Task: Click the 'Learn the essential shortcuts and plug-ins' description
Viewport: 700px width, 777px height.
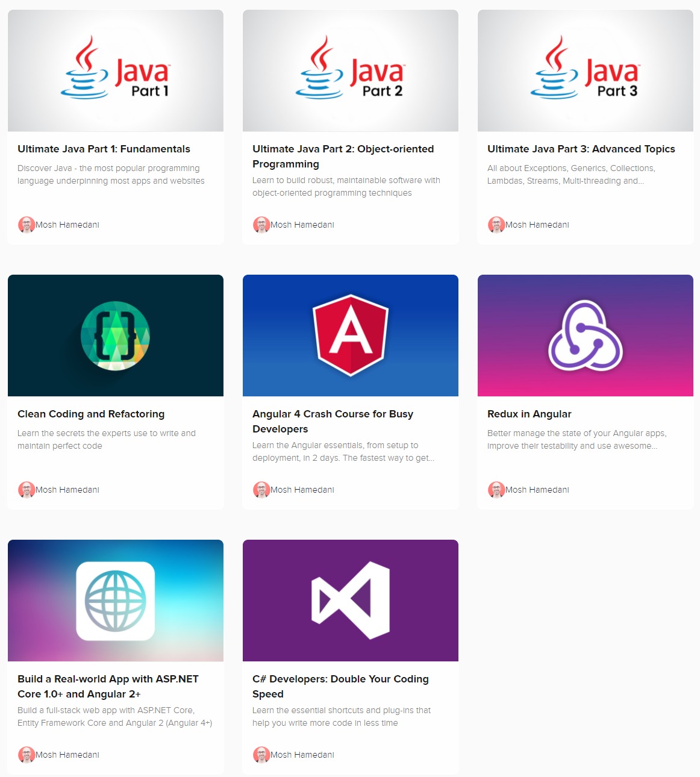Action: (x=342, y=717)
